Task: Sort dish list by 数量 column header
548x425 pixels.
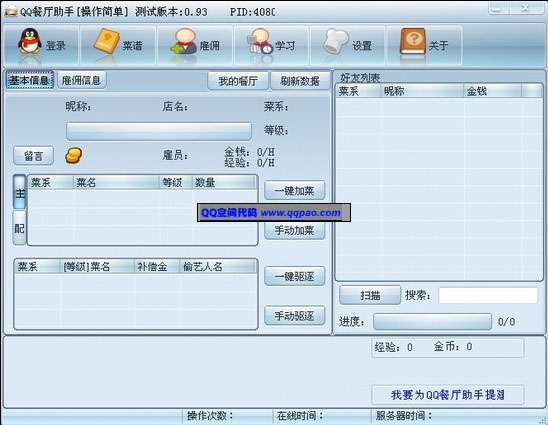Action: pyautogui.click(x=224, y=182)
